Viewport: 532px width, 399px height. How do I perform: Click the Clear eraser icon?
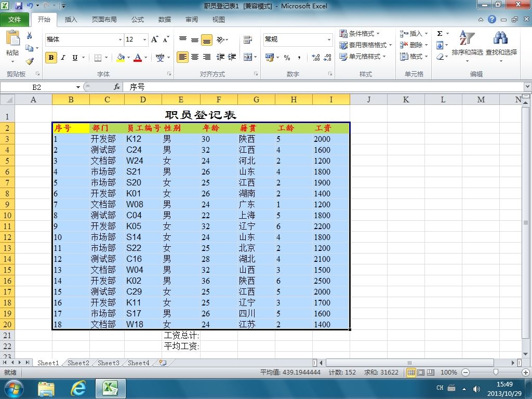(440, 57)
